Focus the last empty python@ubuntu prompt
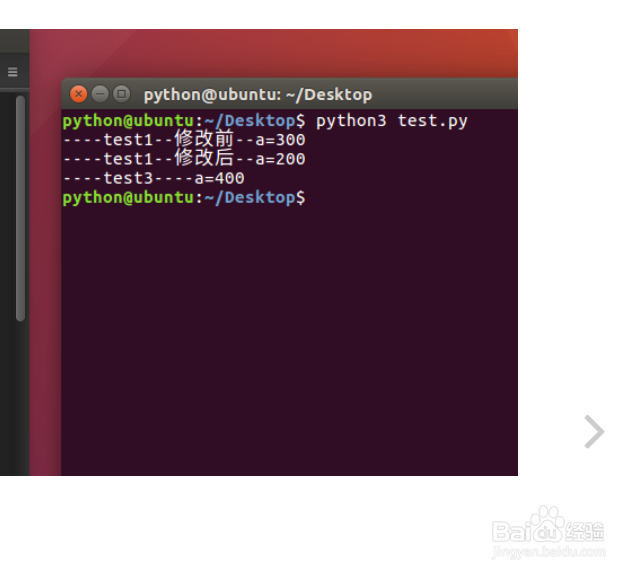The image size is (642, 574). pos(184,198)
